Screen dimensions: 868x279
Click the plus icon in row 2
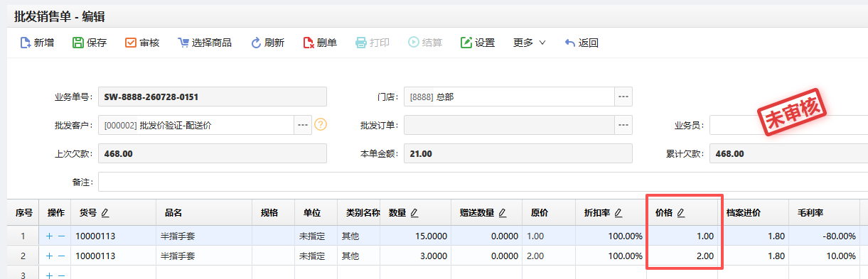pos(49,256)
